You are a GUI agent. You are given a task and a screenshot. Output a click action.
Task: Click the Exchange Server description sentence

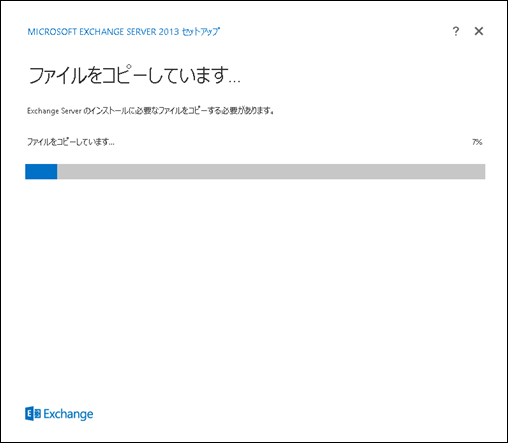coord(150,111)
